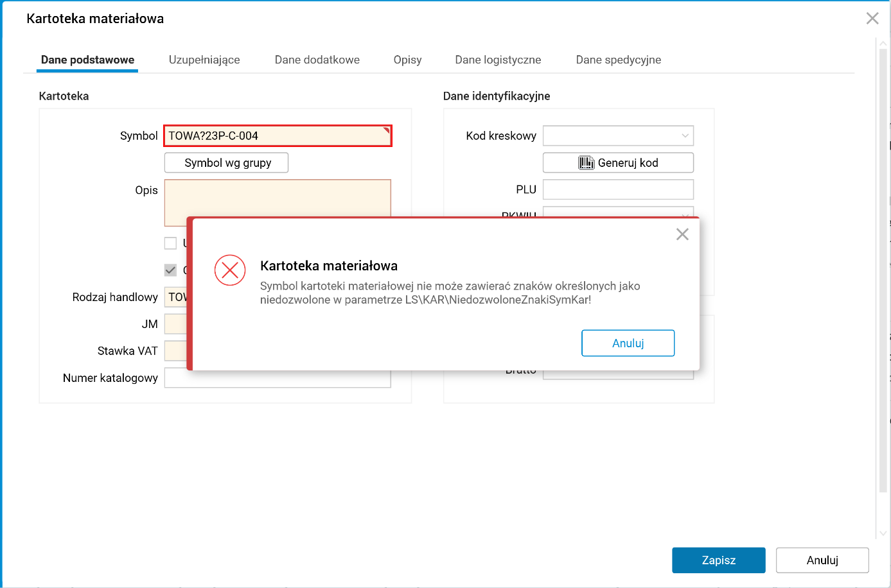Open the Dane dodatkowe tab
The height and width of the screenshot is (588, 891).
click(317, 60)
